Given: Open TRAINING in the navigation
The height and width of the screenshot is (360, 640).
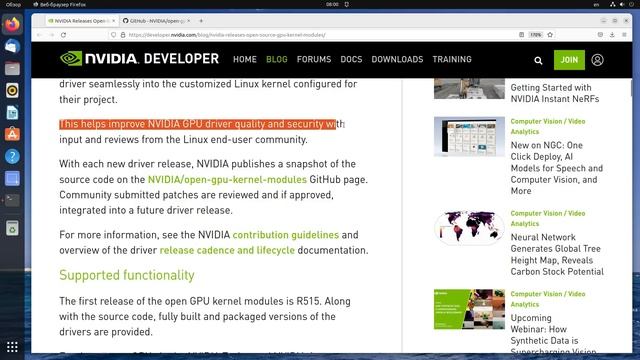Looking at the screenshot, I should click(452, 60).
